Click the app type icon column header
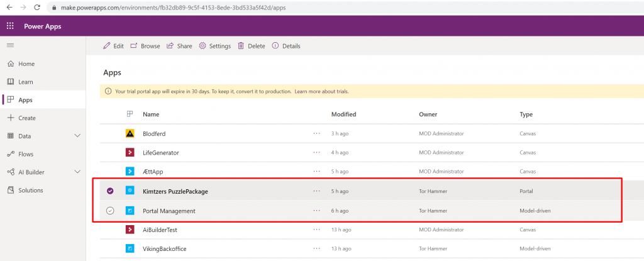The height and width of the screenshot is (261, 644). pyautogui.click(x=130, y=114)
